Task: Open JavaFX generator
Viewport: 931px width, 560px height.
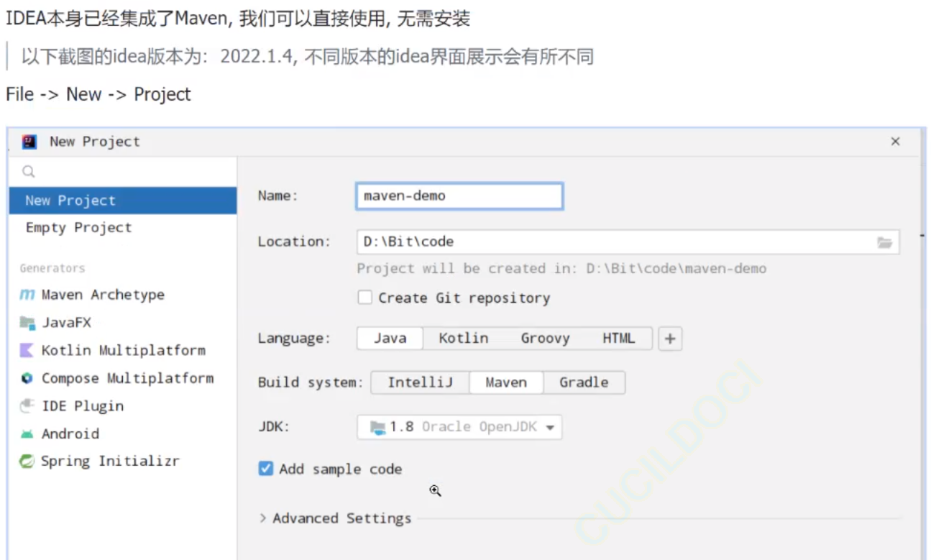Action: point(66,323)
